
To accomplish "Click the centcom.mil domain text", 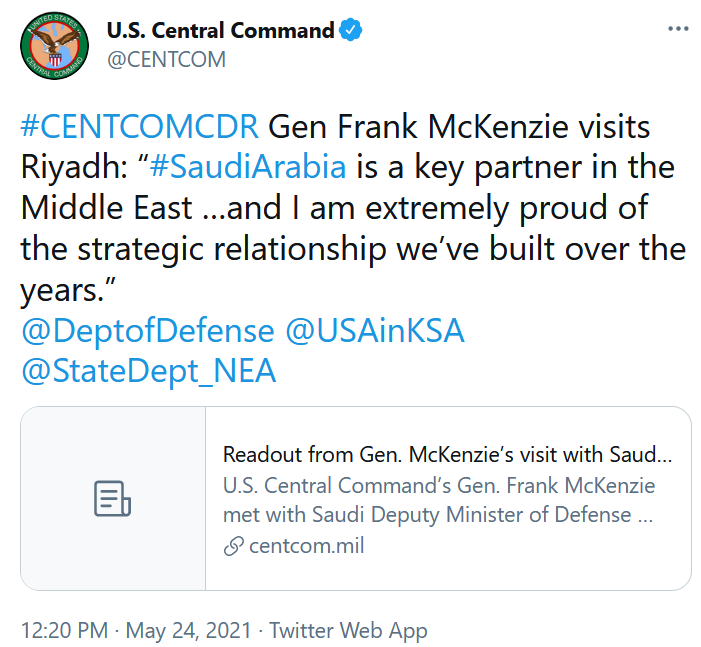I will [307, 546].
